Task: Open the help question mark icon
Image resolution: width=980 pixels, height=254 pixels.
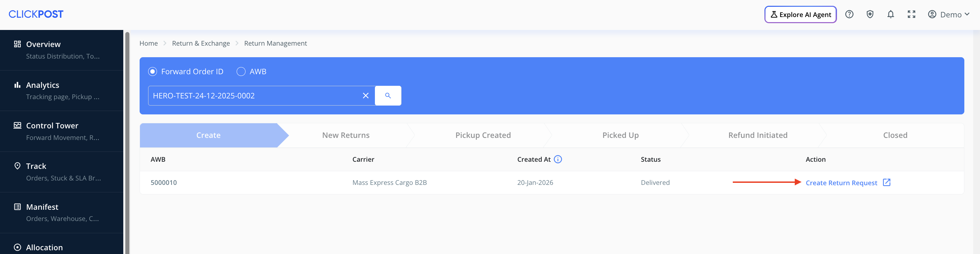Action: coord(849,14)
